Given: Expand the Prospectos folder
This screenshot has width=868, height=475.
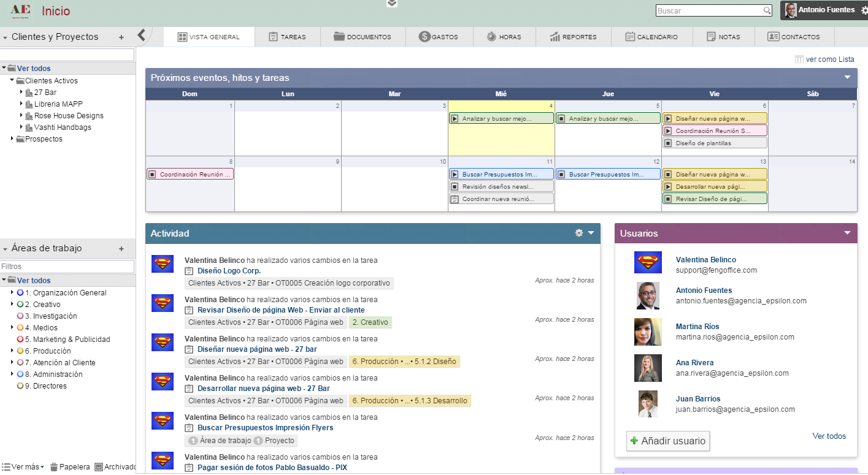Looking at the screenshot, I should point(12,139).
